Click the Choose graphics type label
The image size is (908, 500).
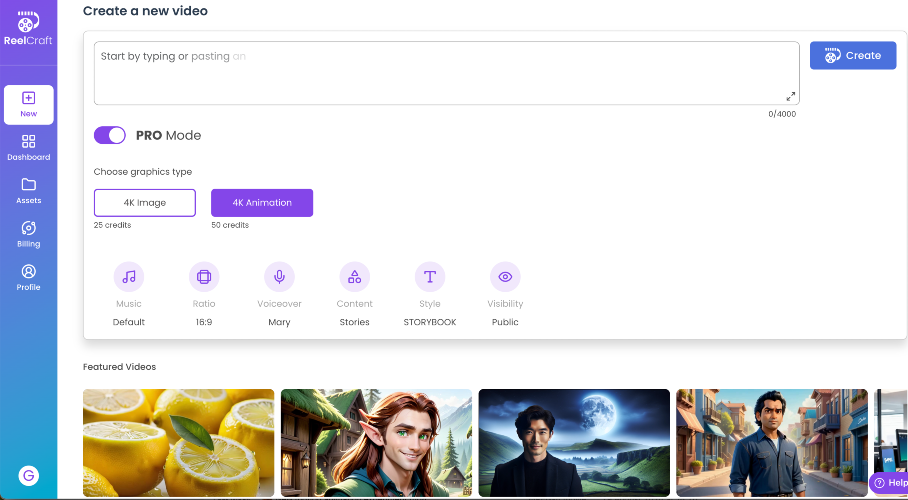[x=142, y=172]
